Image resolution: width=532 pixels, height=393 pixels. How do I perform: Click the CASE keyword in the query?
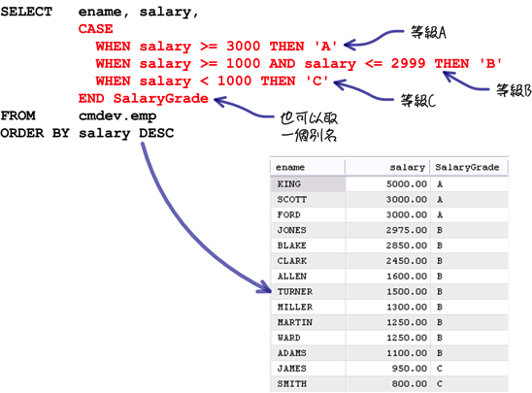pyautogui.click(x=96, y=29)
